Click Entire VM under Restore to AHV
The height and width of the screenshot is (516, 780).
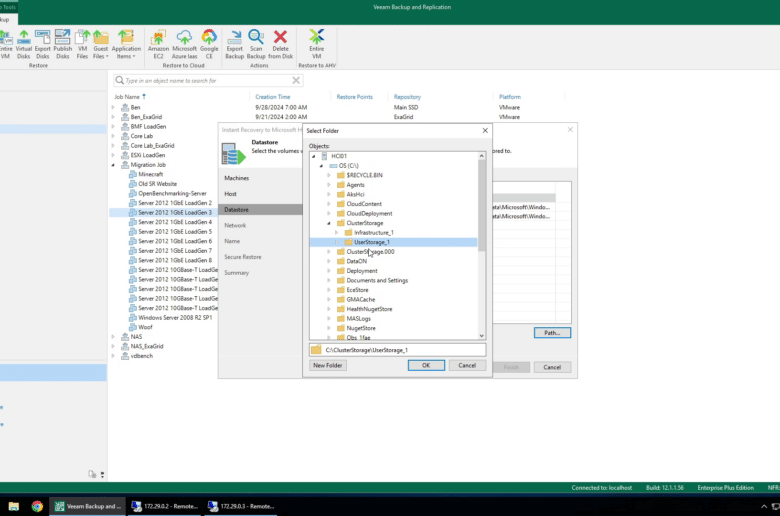tap(316, 44)
